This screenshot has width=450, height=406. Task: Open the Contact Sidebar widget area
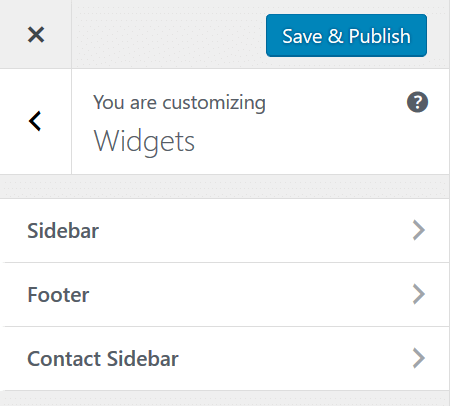tap(225, 358)
